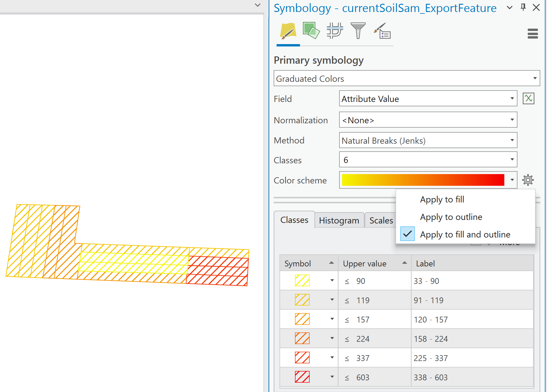Open the Symbology pane hamburger menu

533,34
